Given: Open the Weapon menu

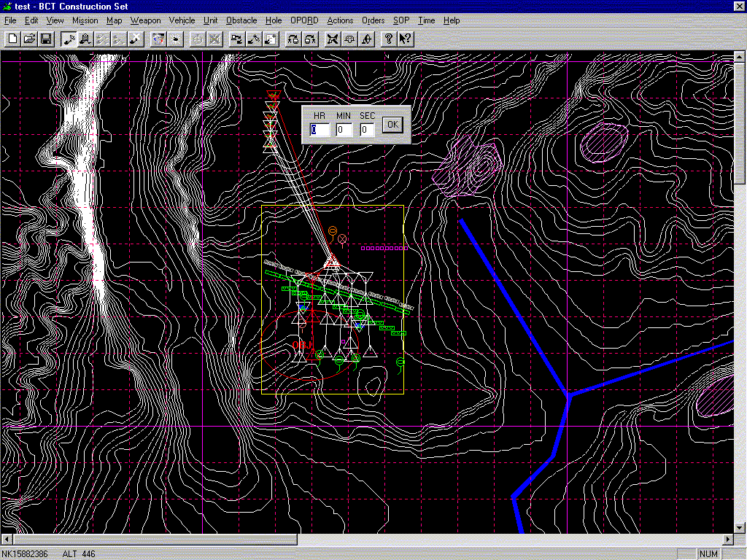Looking at the screenshot, I should pyautogui.click(x=146, y=20).
